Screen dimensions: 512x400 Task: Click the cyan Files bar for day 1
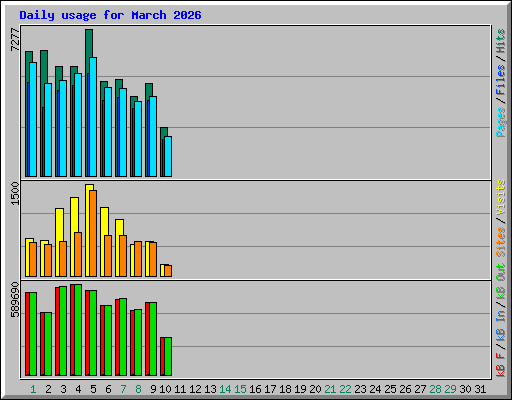pos(33,119)
